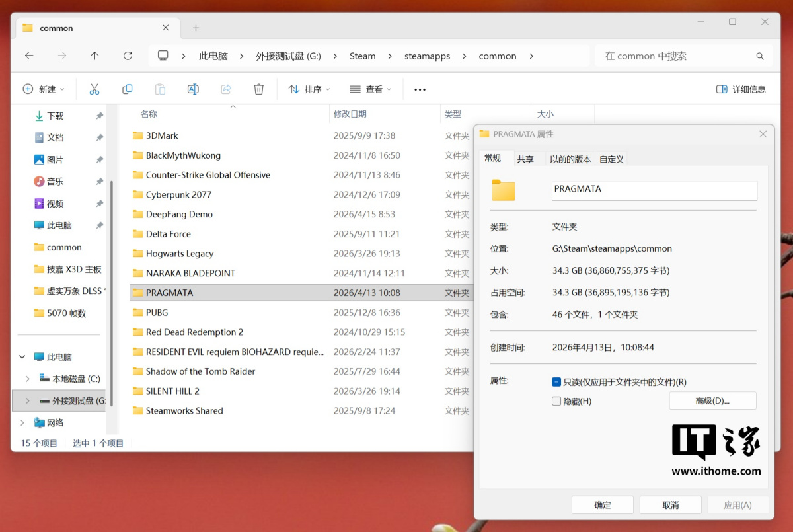Toggle the 详细信息 details pane

(x=741, y=89)
